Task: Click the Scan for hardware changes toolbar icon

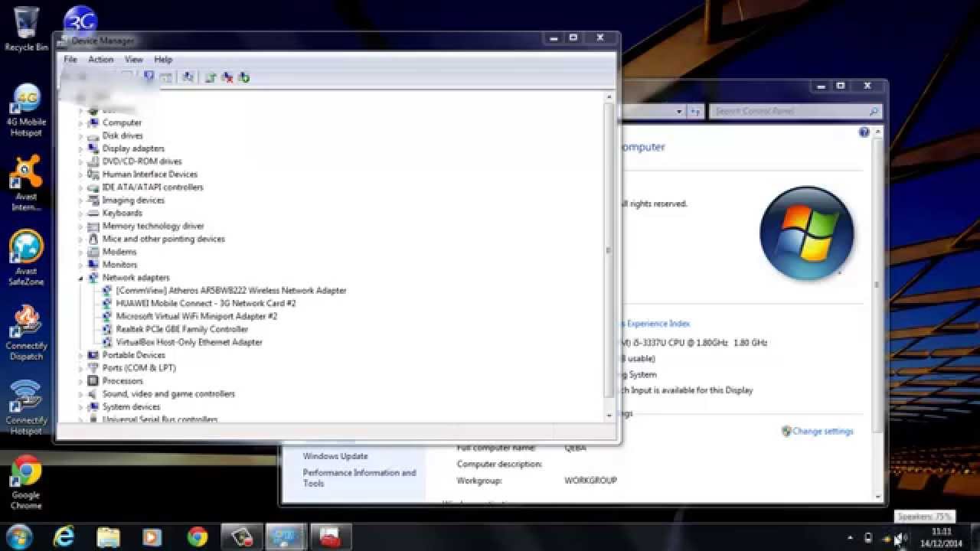Action: (x=188, y=77)
